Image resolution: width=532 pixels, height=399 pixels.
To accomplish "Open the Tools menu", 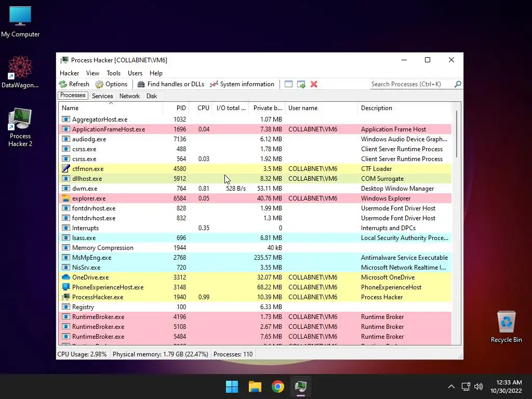I will (113, 73).
